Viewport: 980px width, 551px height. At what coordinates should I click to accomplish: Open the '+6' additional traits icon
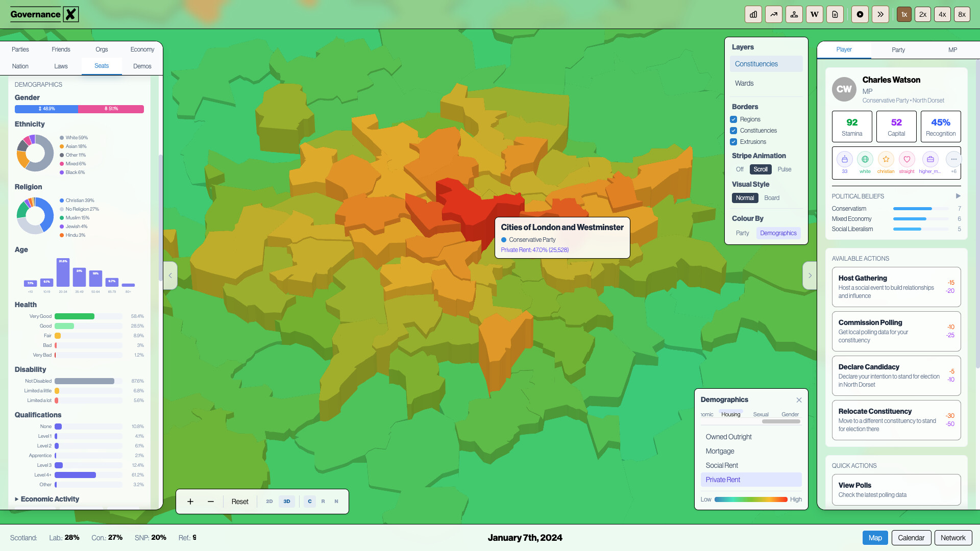coord(953,159)
